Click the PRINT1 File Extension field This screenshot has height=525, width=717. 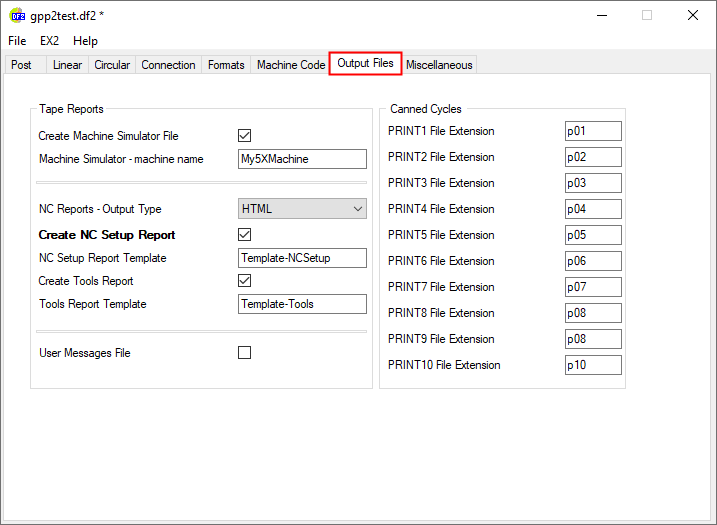click(593, 131)
